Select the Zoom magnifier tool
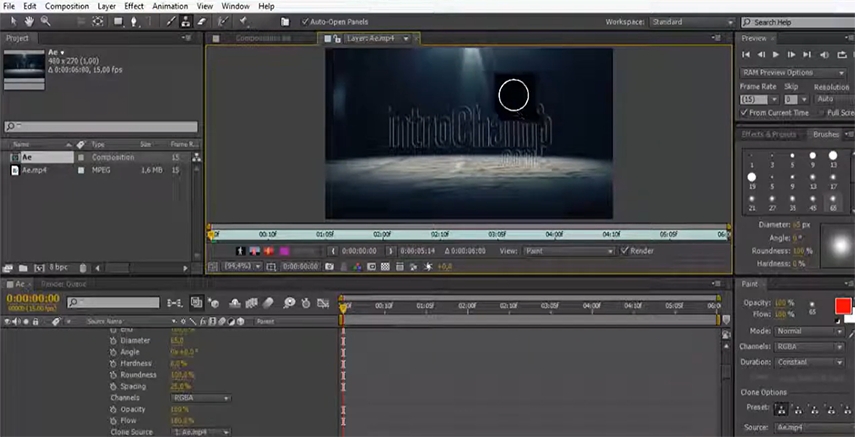The width and height of the screenshot is (855, 437). [x=46, y=21]
